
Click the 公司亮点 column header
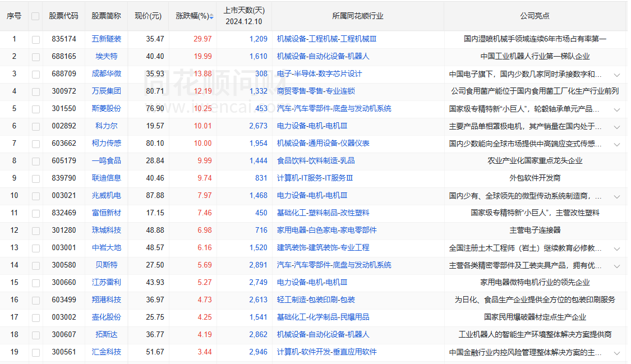coord(535,16)
